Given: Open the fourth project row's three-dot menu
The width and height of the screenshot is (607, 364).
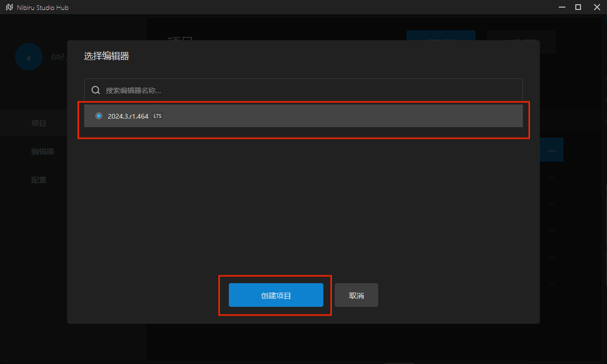Looking at the screenshot, I should [x=552, y=231].
